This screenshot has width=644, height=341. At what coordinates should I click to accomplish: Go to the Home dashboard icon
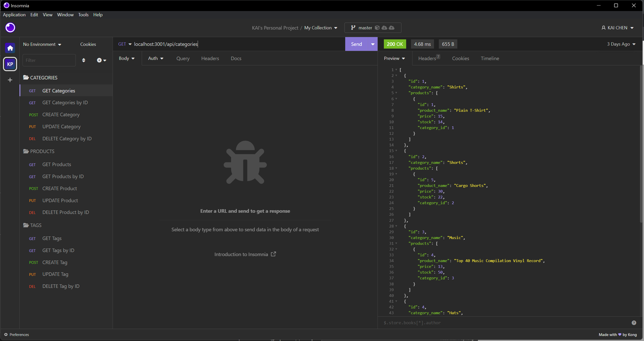[10, 48]
